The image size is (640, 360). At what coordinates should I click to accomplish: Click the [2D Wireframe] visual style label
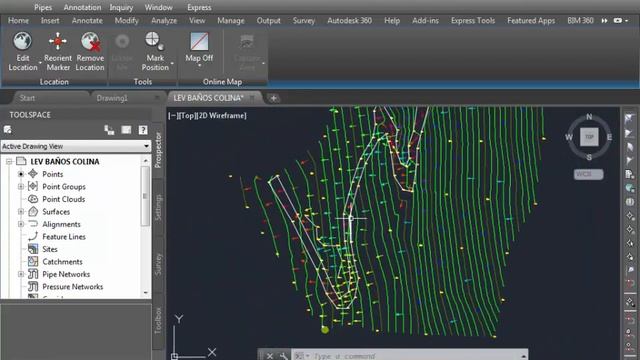point(222,116)
